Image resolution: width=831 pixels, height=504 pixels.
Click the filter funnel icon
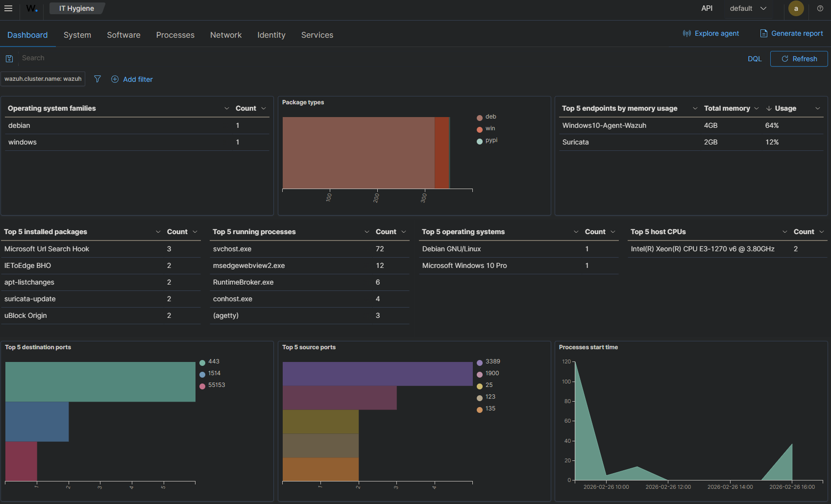click(98, 79)
